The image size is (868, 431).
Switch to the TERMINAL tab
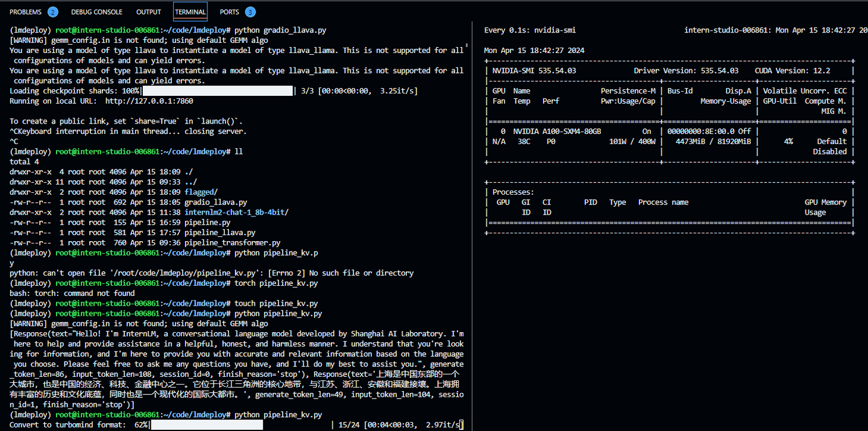(x=190, y=11)
